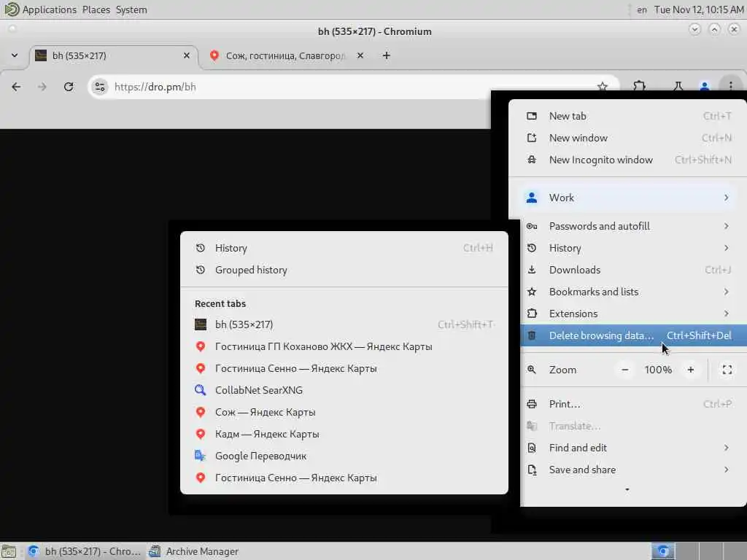
Task: Open History page in the submenu
Action: coord(344,248)
